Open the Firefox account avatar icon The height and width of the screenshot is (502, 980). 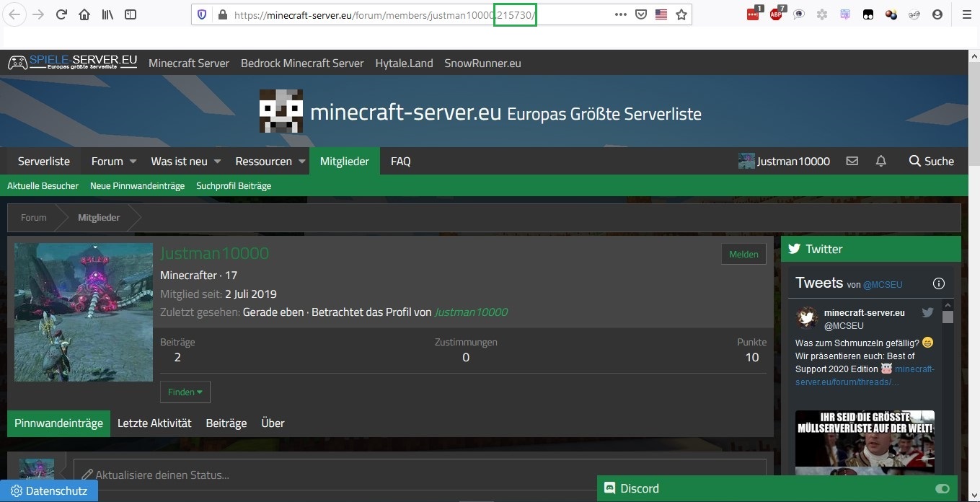click(937, 14)
